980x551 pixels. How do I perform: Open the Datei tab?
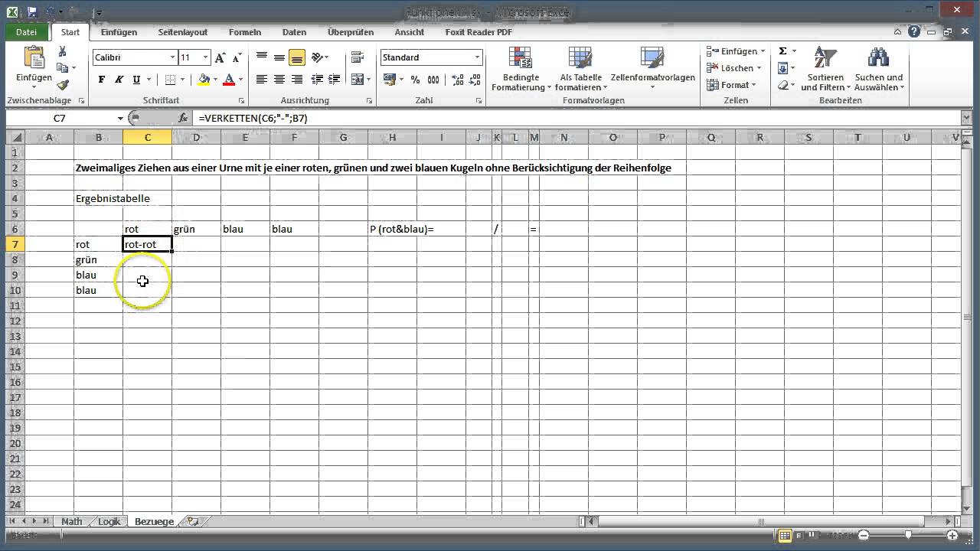click(x=26, y=32)
